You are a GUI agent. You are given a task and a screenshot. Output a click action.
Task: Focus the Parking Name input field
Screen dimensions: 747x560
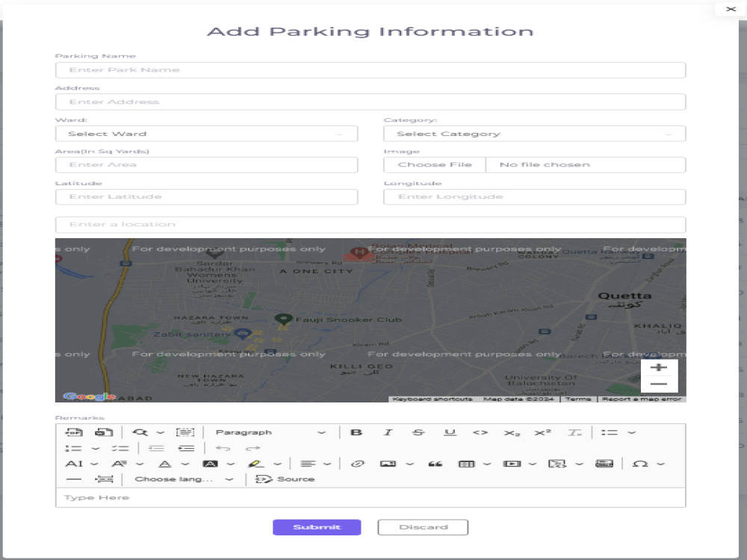click(371, 70)
